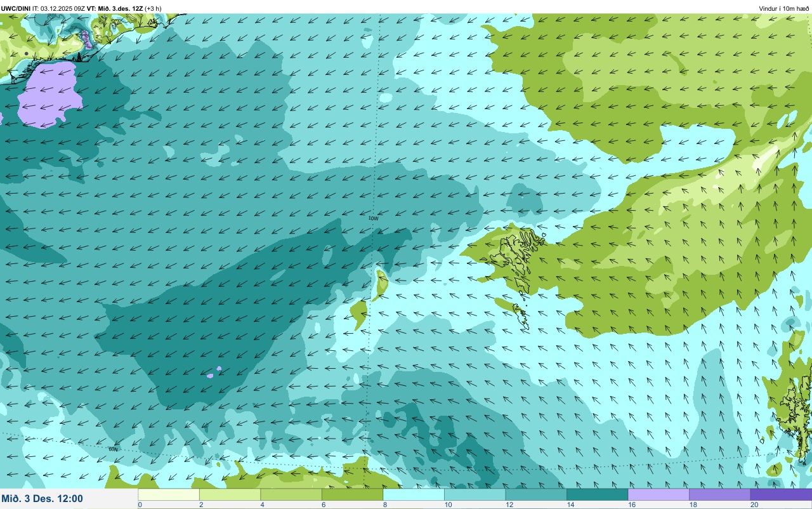Click the 'UWC/DINI IT: 03.12.2025 09Z' header text
Image resolution: width=812 pixels, height=509 pixels.
point(43,8)
